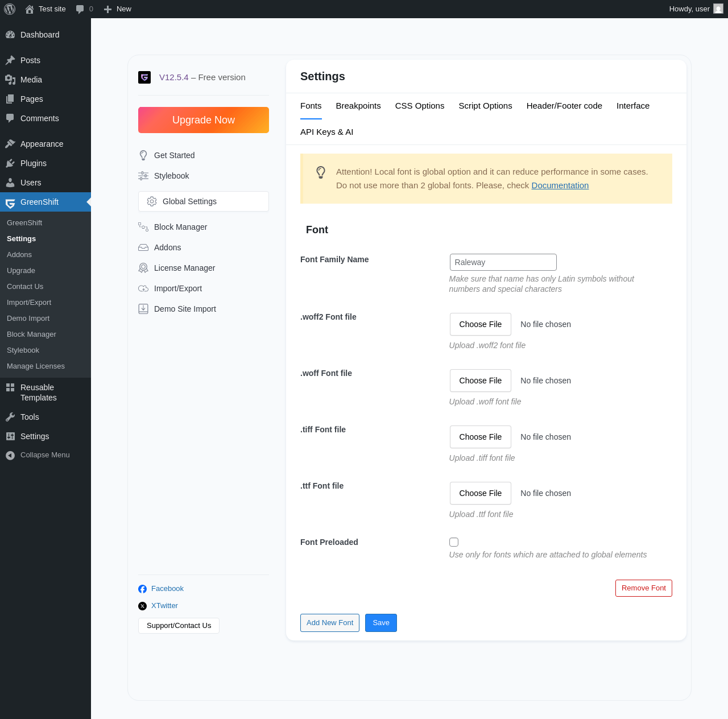Choose File for .woff2 font
This screenshot has height=719, width=728.
[x=481, y=324]
